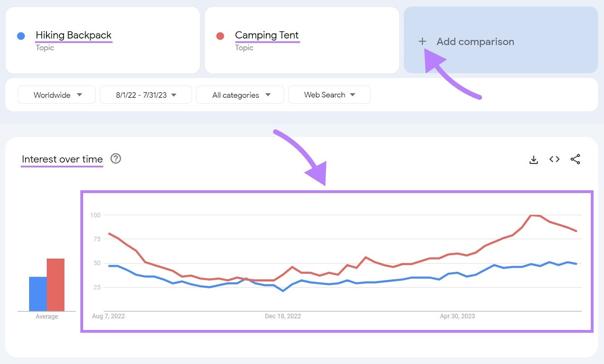Image resolution: width=604 pixels, height=364 pixels.
Task: Click the share icon near the chart
Action: 575,159
